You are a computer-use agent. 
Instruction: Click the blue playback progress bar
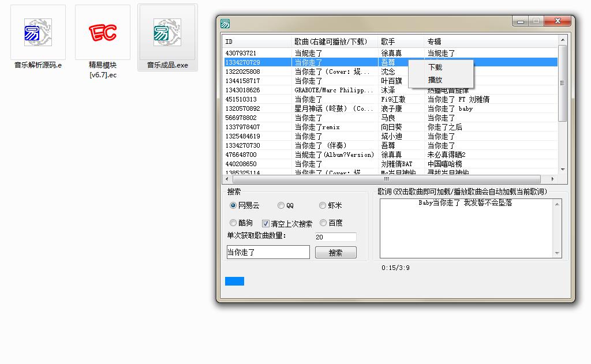click(x=234, y=281)
